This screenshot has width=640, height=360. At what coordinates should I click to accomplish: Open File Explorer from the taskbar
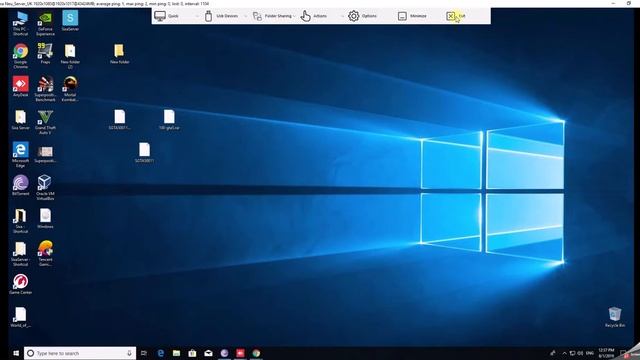click(x=176, y=353)
